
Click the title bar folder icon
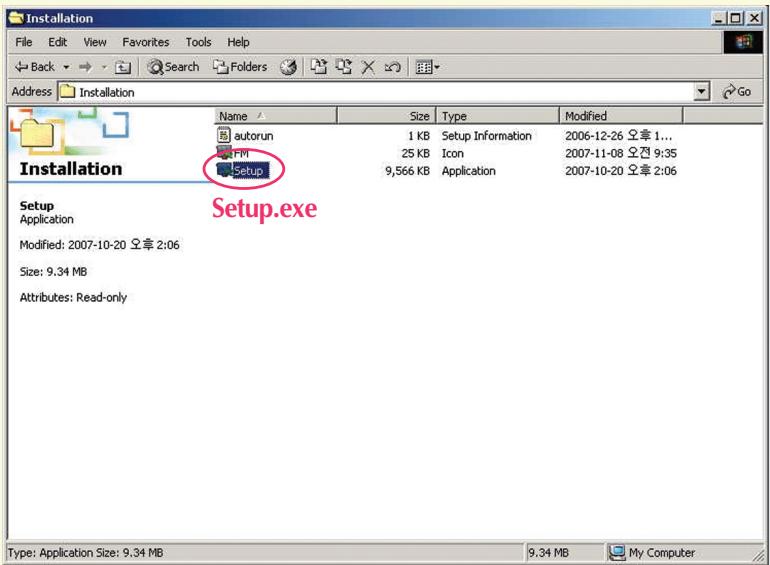[16, 18]
